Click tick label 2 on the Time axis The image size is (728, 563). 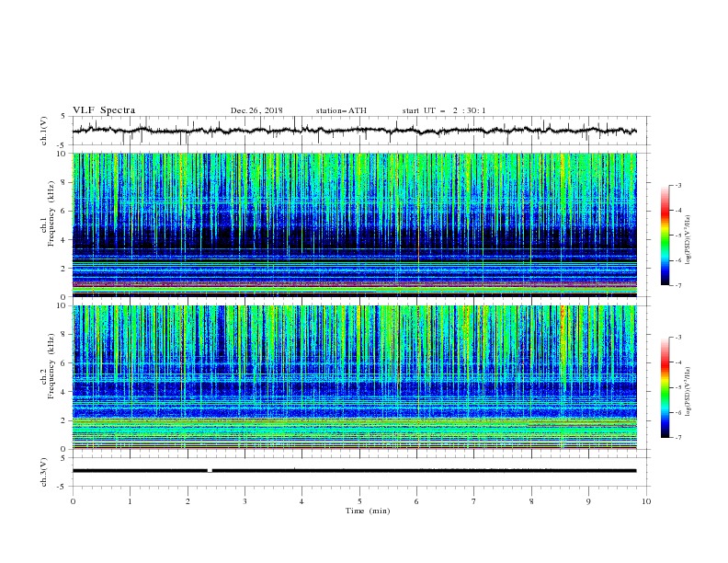188,501
